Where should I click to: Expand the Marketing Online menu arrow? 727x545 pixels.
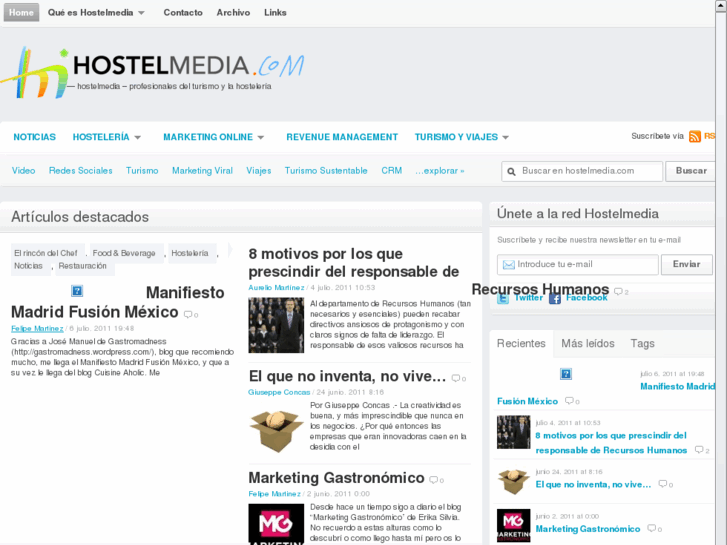pos(261,137)
